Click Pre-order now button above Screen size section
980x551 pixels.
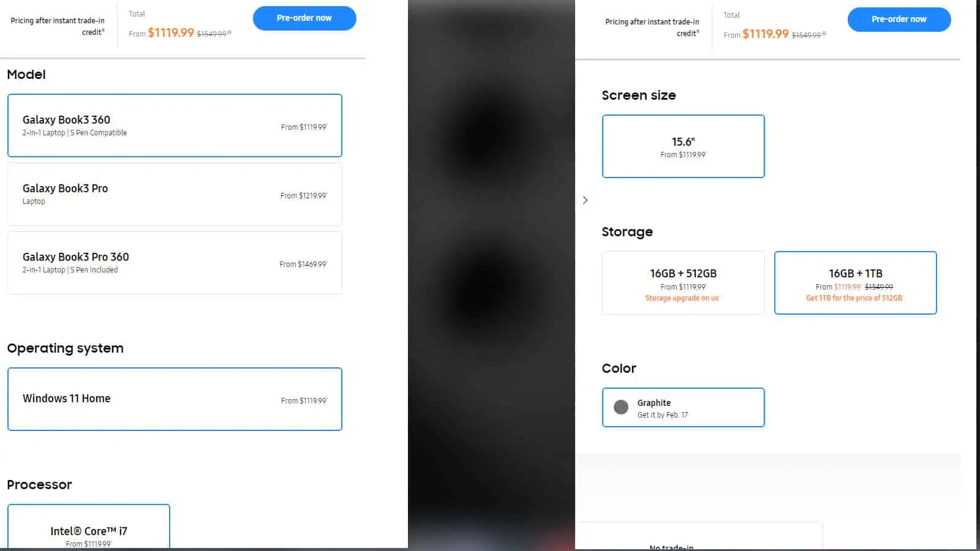click(x=899, y=20)
